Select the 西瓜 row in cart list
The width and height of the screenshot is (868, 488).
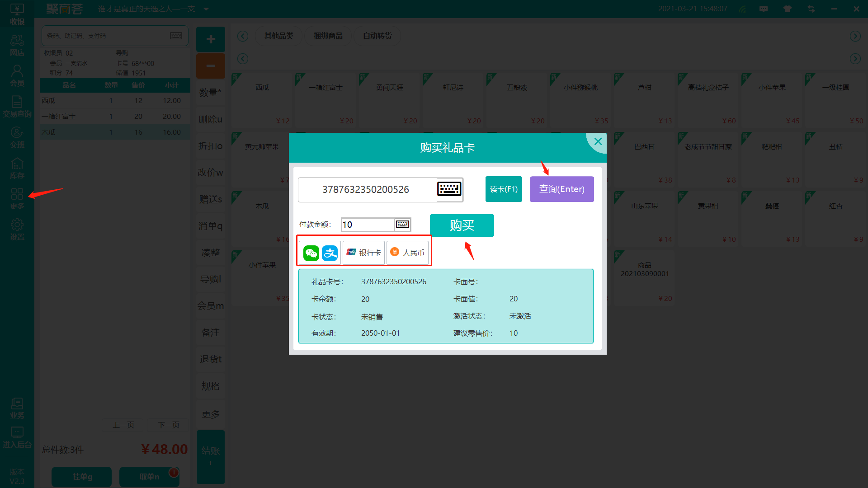click(115, 100)
